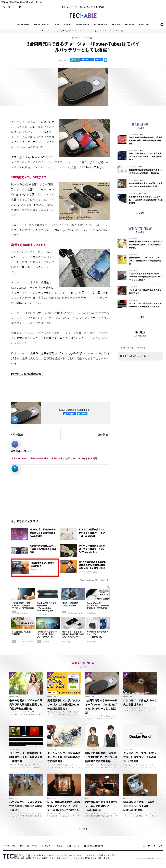Share the article via the Tweet button
The image size is (166, 868).
75,60
